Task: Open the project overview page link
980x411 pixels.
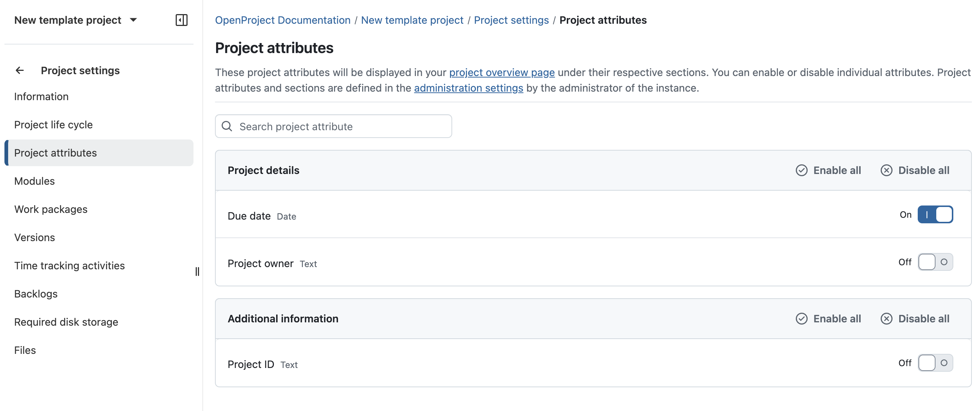Action: coord(501,72)
